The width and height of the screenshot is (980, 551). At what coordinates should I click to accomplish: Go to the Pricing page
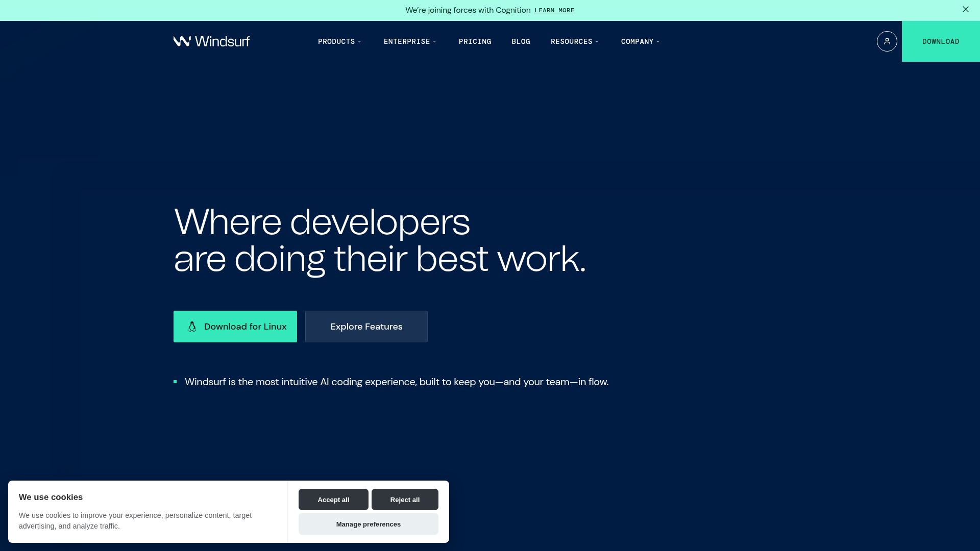click(475, 41)
